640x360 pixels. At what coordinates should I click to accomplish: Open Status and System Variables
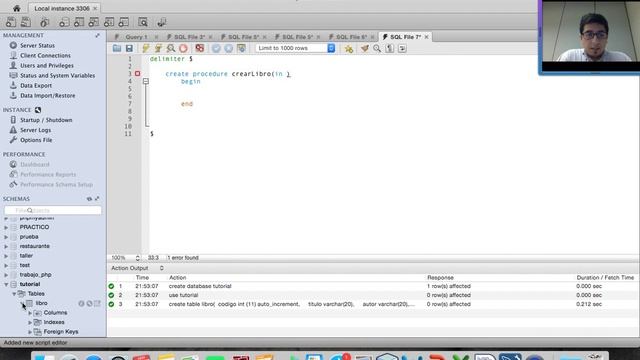[58, 76]
